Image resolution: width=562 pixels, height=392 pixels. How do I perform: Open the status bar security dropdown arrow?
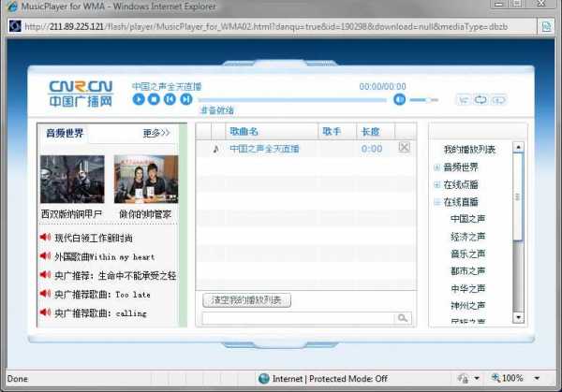tap(477, 378)
